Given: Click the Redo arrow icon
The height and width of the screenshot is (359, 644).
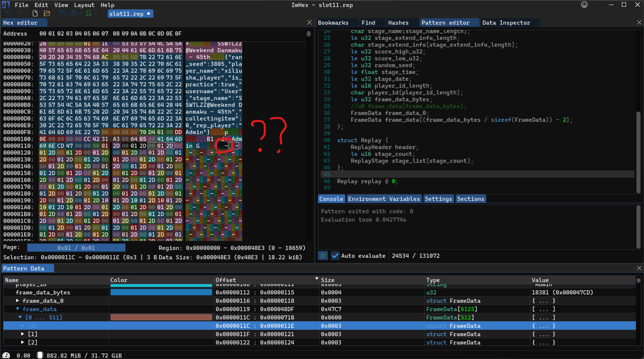Looking at the screenshot, I should pyautogui.click(x=20, y=14).
